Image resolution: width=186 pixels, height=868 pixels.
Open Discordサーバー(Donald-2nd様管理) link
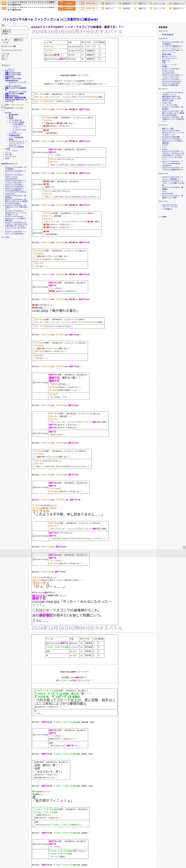pos(16,146)
